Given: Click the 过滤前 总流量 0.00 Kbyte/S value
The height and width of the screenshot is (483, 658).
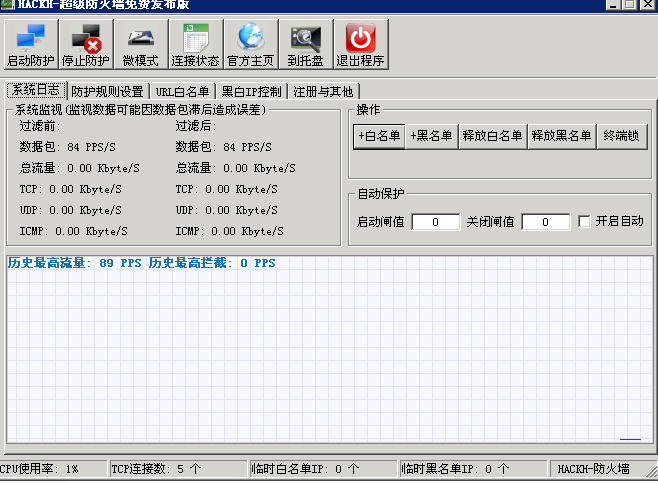Looking at the screenshot, I should click(x=80, y=168).
